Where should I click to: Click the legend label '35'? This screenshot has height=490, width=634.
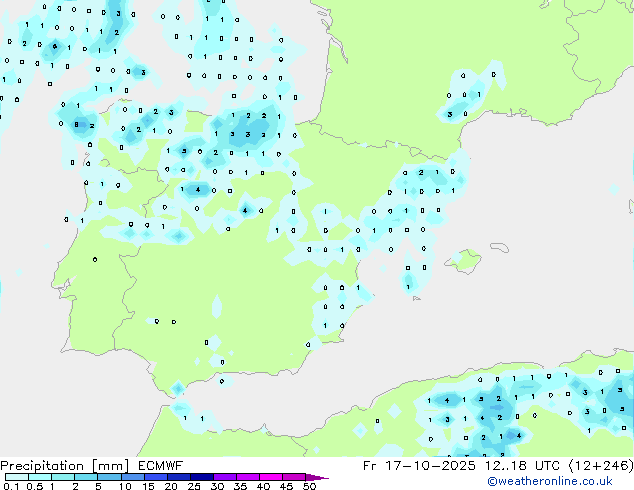(240, 486)
